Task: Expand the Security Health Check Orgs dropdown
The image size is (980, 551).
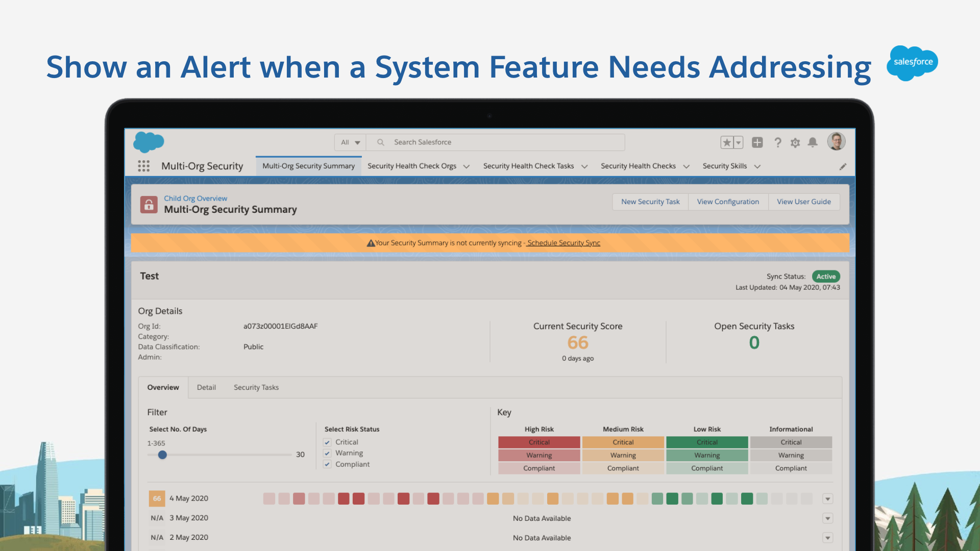Action: click(x=466, y=166)
